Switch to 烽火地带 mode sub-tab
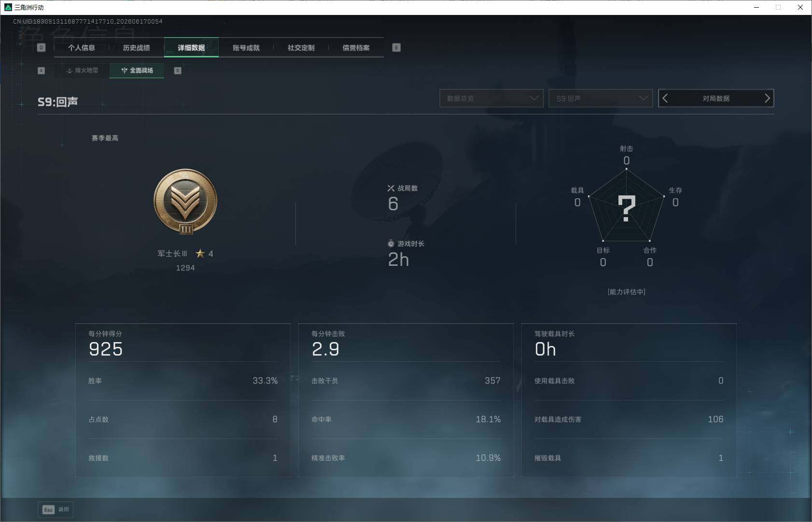The image size is (812, 522). [82, 70]
